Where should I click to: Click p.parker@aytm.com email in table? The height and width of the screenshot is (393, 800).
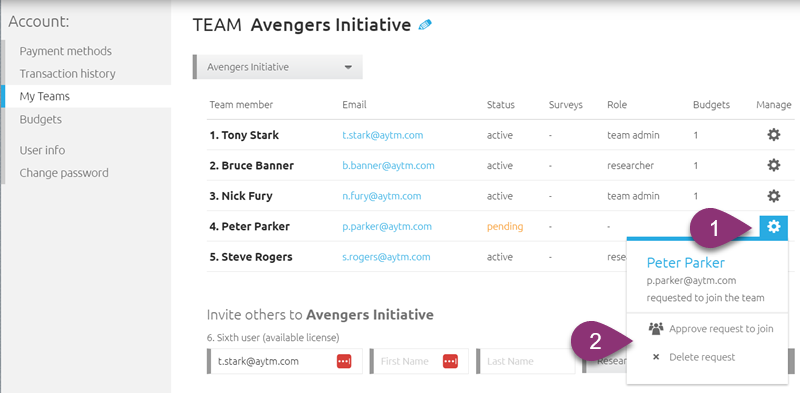387,227
